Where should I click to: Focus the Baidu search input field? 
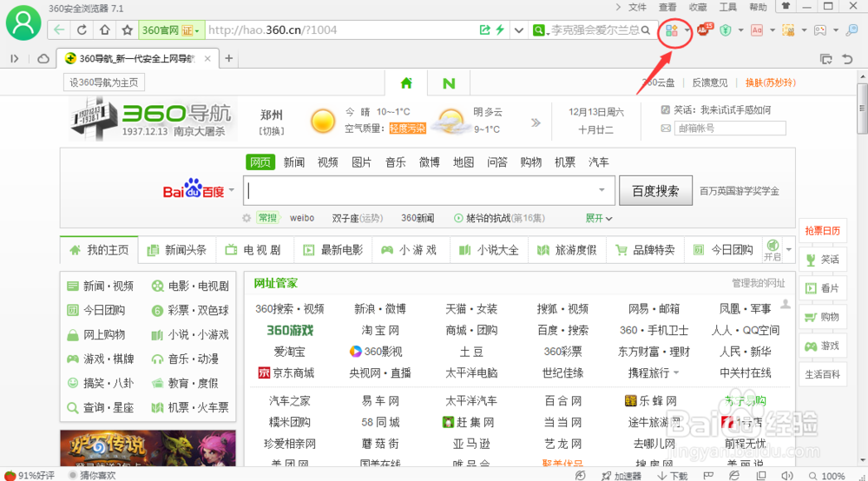click(x=429, y=190)
